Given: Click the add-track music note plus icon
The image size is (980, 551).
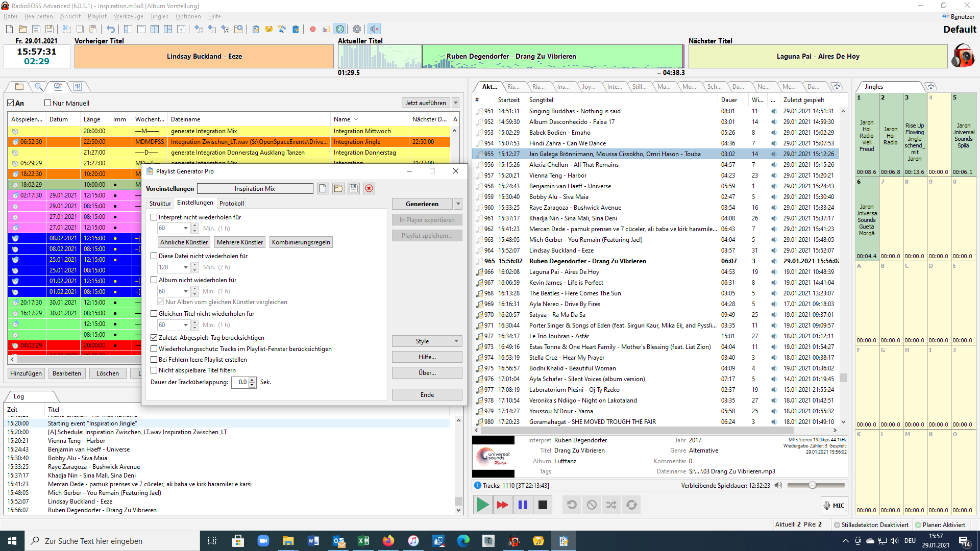Looking at the screenshot, I should (199, 29).
